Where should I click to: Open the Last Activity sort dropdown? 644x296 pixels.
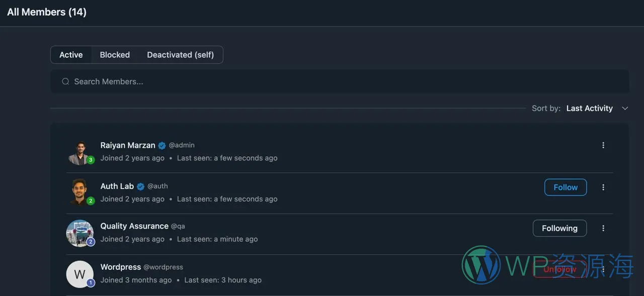589,109
